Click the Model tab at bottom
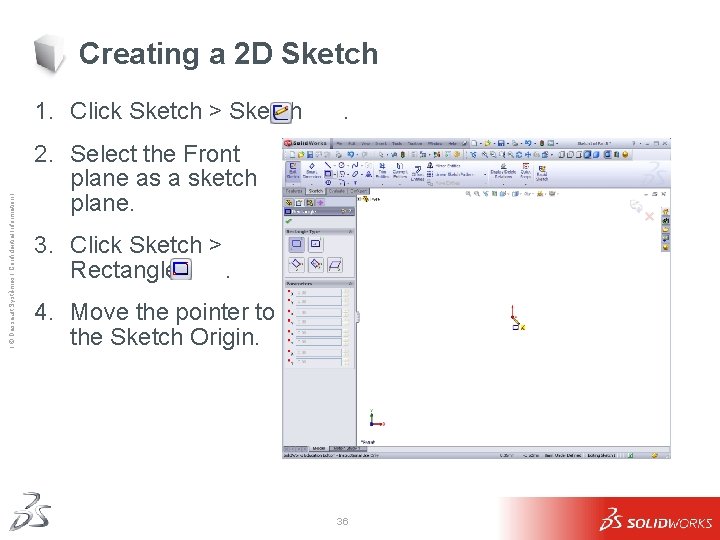Viewport: 720px width, 540px height. click(x=319, y=448)
